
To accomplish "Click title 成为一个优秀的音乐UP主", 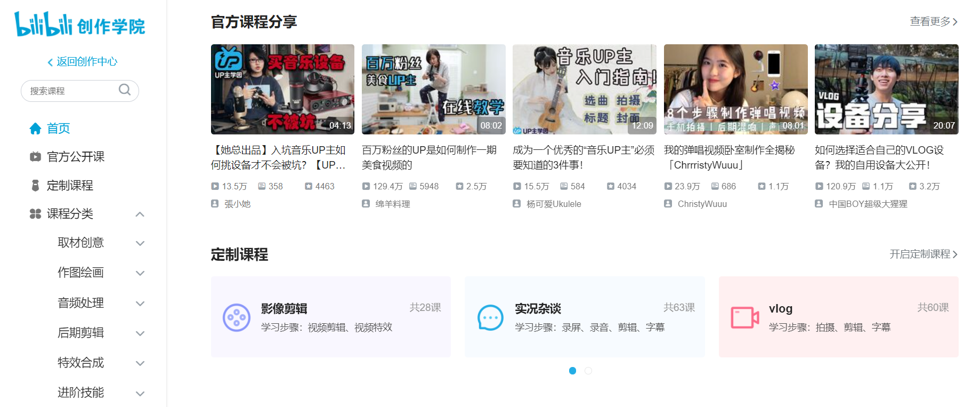I will pyautogui.click(x=584, y=158).
